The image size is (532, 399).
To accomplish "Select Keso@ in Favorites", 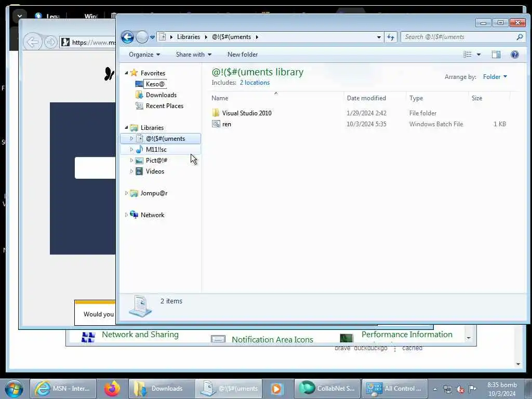I will coord(155,84).
